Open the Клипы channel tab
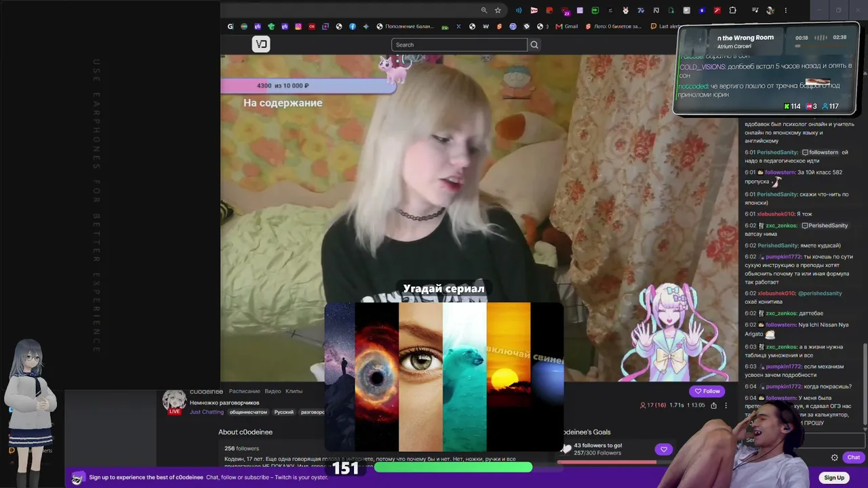This screenshot has height=488, width=868. (x=294, y=391)
